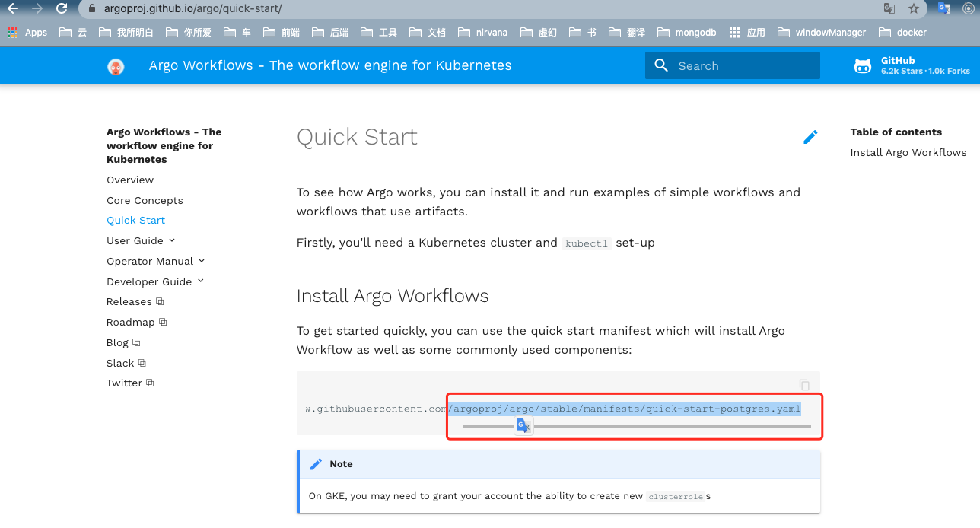The height and width of the screenshot is (528, 980).
Task: Click the edit pencil icon for Quick Start page
Action: click(810, 137)
